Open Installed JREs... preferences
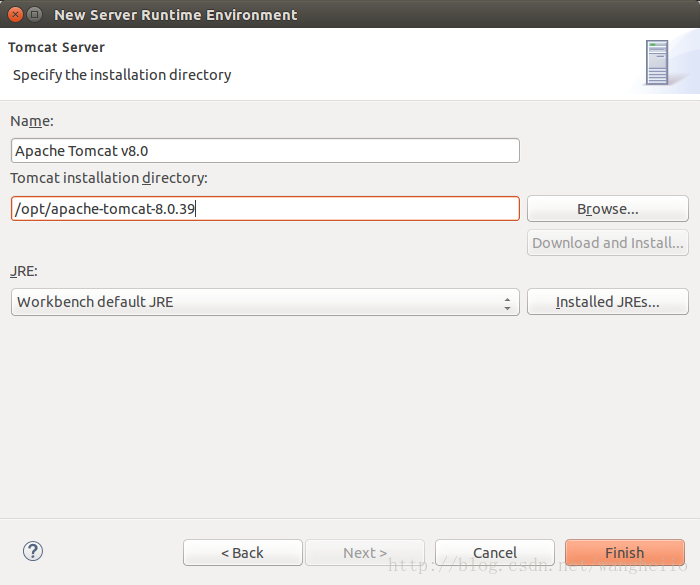The width and height of the screenshot is (700, 585). click(x=608, y=302)
